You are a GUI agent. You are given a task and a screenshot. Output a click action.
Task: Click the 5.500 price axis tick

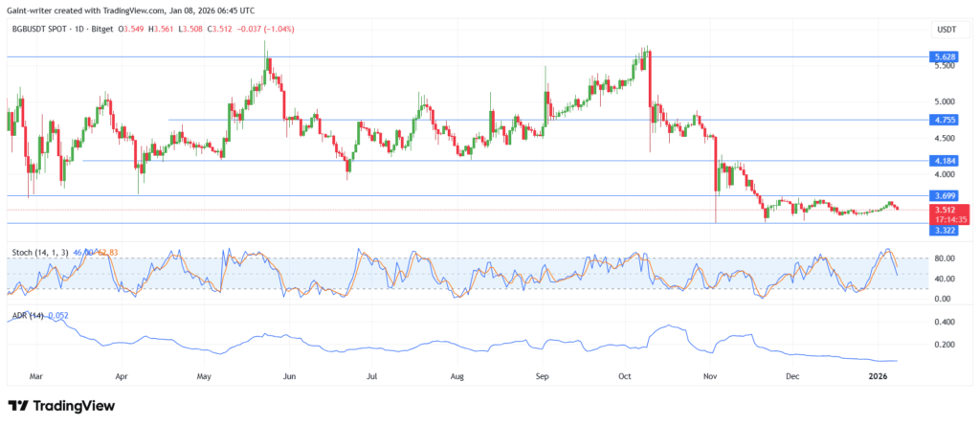(944, 66)
